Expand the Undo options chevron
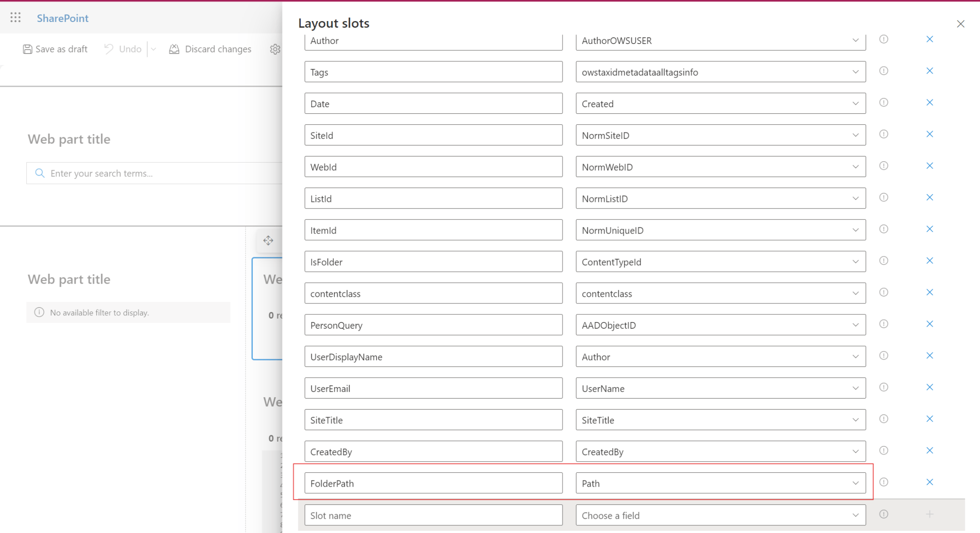Image resolution: width=980 pixels, height=533 pixels. pyautogui.click(x=153, y=49)
